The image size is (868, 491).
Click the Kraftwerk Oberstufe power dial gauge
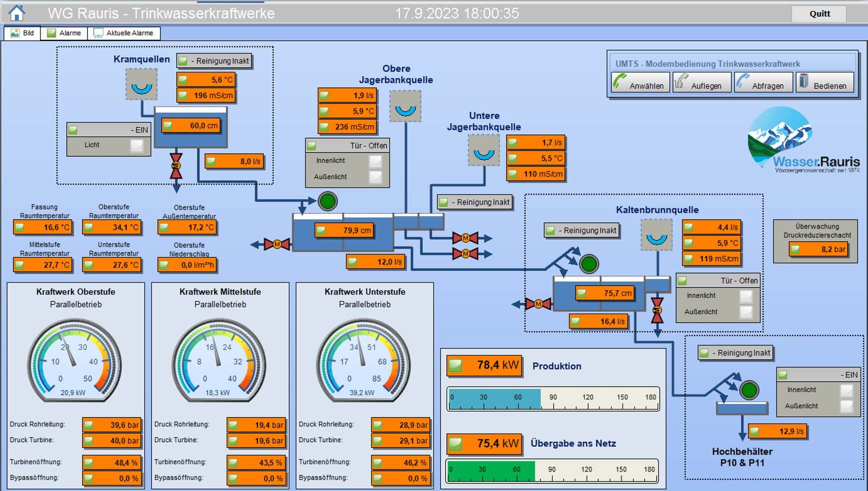click(x=75, y=362)
